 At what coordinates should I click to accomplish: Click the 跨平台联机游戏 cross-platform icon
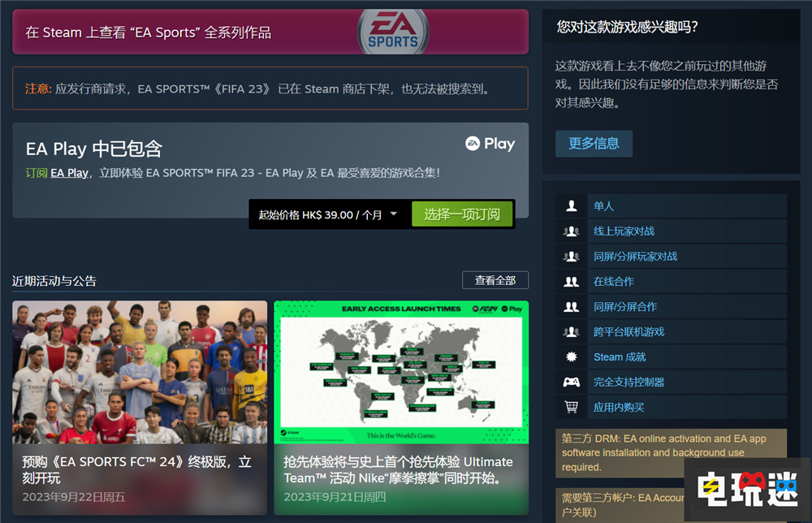pos(571,331)
